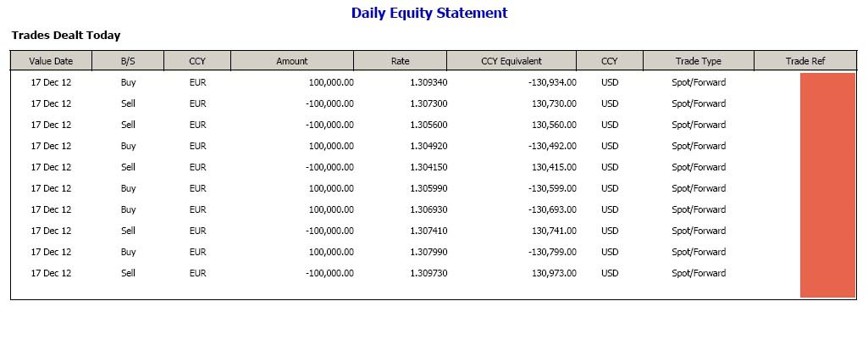Click the Trades Dealt Today heading
The height and width of the screenshot is (340, 868).
coord(66,36)
